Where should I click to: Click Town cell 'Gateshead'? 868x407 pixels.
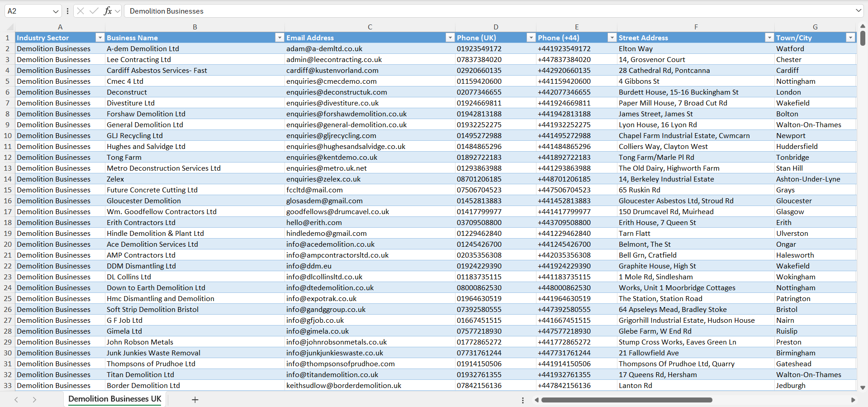point(815,364)
